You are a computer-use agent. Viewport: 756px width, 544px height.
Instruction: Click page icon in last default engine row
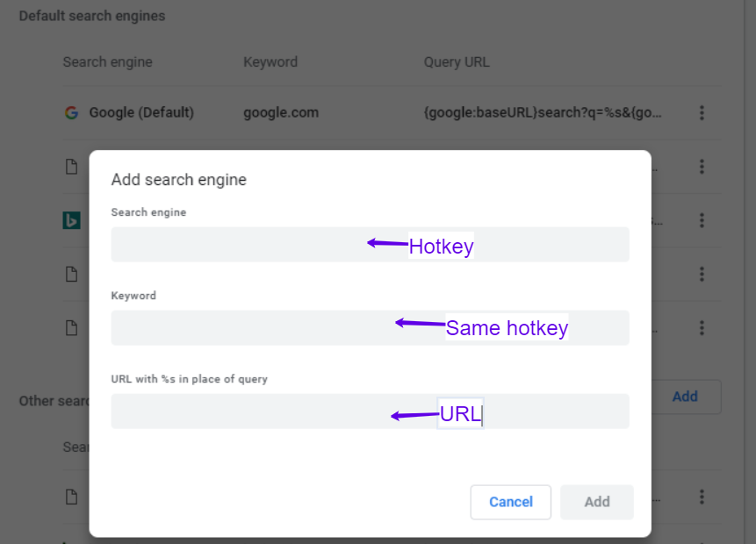point(71,327)
